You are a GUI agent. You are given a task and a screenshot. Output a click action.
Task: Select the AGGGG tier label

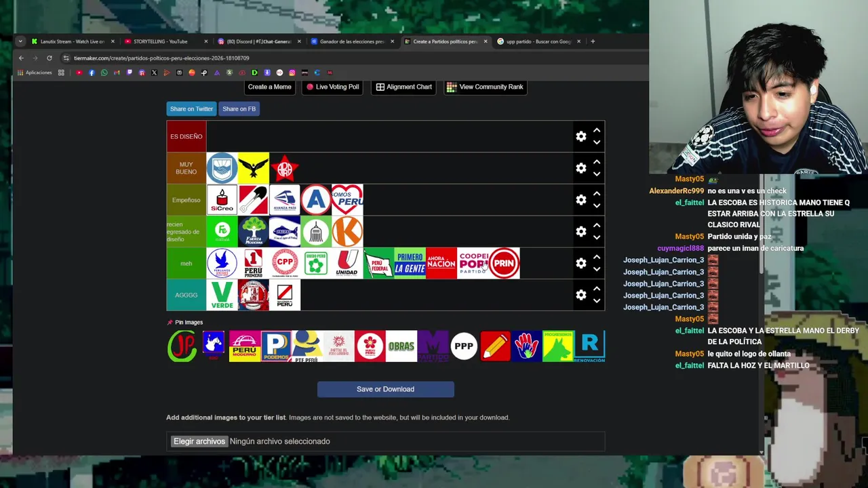(x=186, y=295)
